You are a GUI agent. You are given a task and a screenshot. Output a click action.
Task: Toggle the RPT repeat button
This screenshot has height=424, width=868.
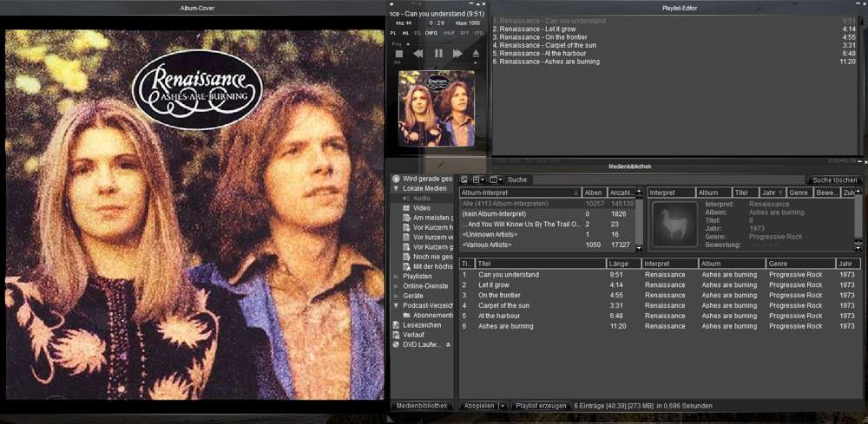[x=464, y=32]
